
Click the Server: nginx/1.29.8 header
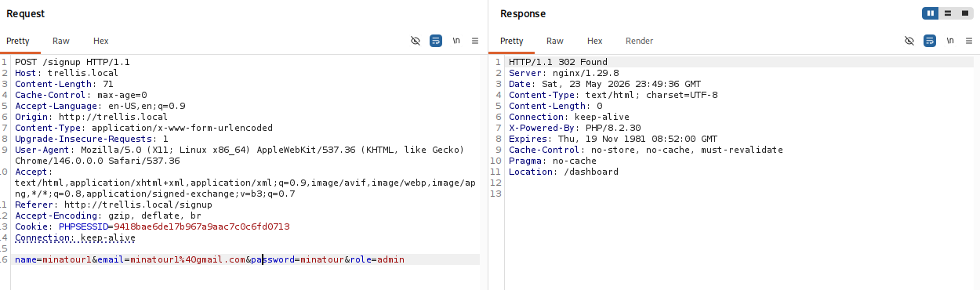click(x=564, y=73)
